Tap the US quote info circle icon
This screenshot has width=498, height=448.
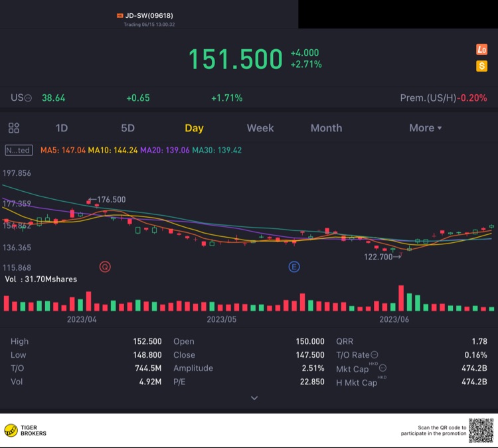pos(29,98)
